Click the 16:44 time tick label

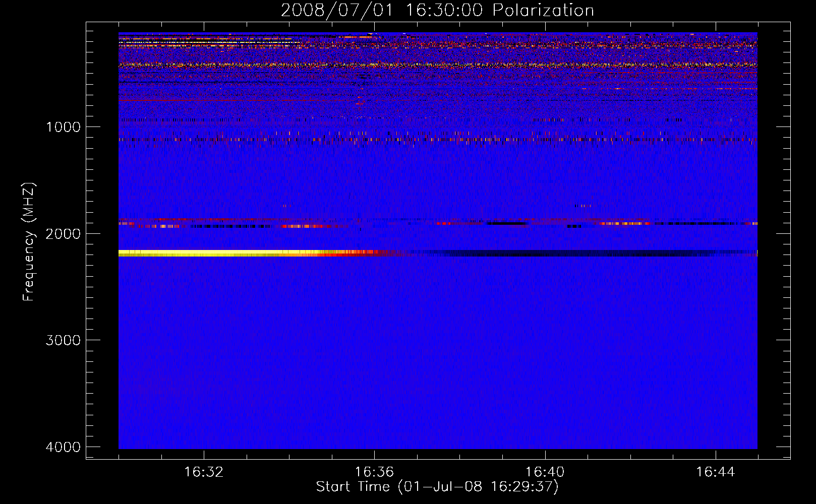(716, 472)
